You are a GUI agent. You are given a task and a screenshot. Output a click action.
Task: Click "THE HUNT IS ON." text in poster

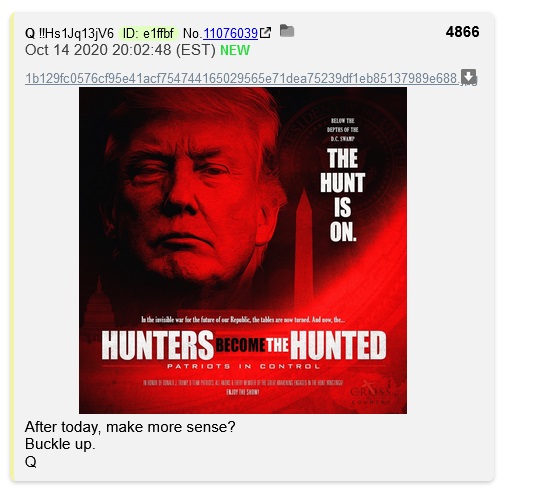tap(342, 195)
